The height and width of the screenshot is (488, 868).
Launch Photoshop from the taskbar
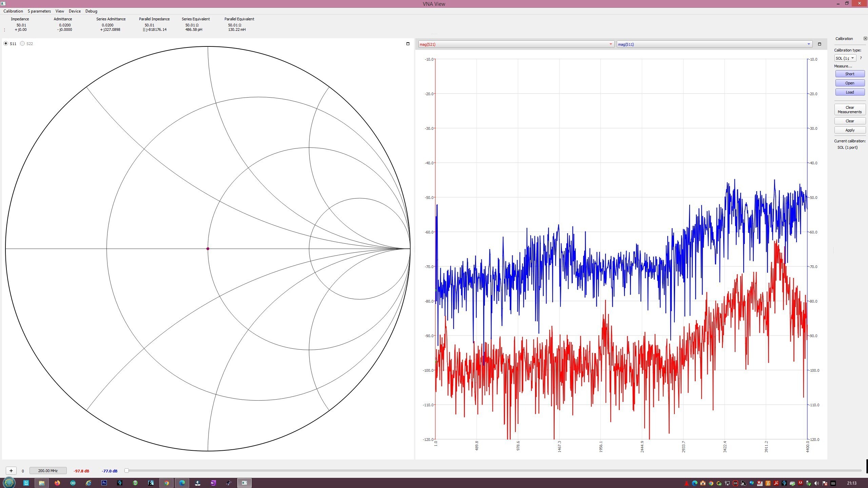[104, 483]
